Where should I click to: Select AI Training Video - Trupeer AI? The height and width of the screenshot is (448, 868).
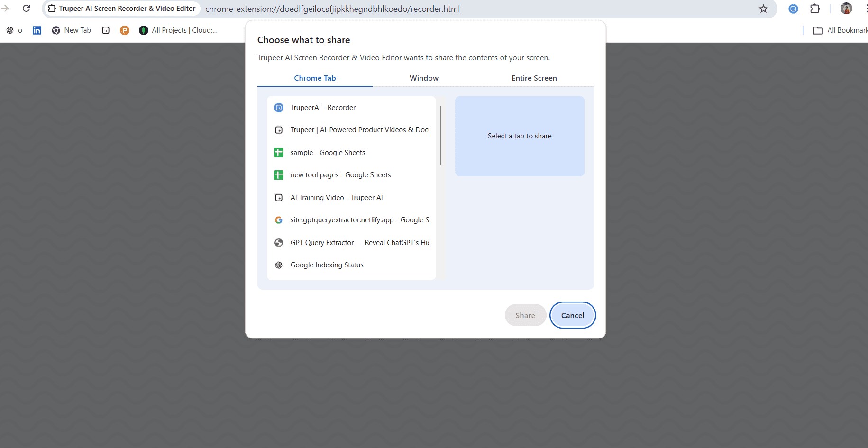pyautogui.click(x=351, y=198)
